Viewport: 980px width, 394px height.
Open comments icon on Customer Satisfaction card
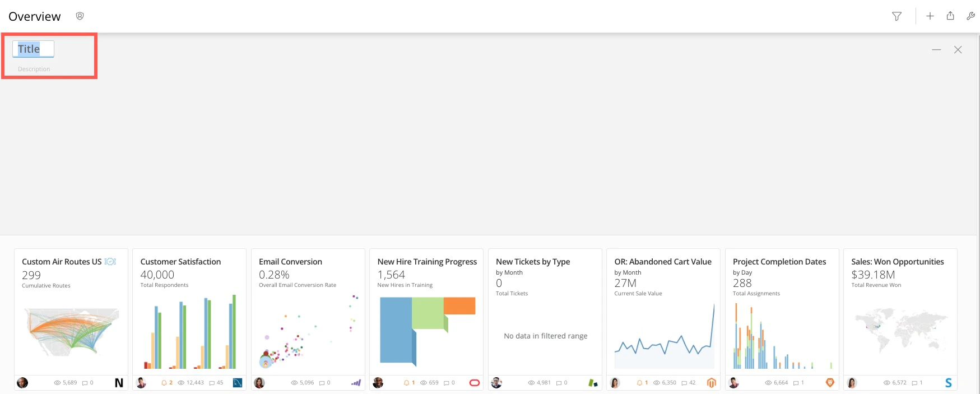(x=212, y=383)
